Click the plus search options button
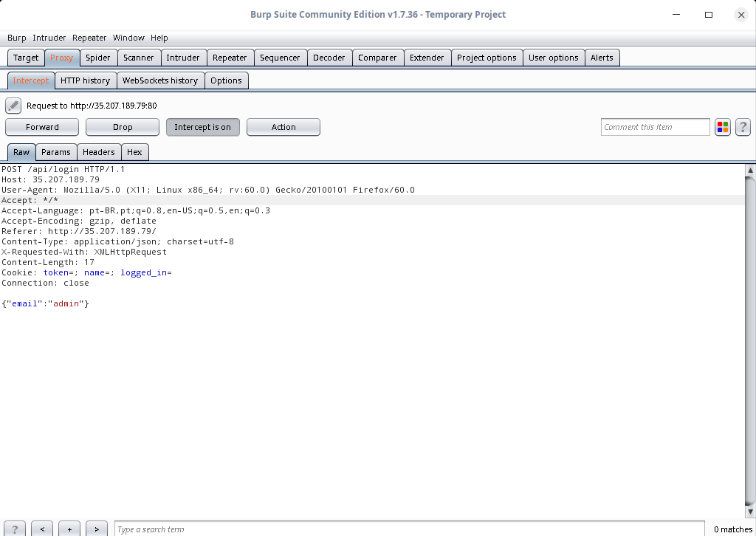The width and height of the screenshot is (756, 536). [x=69, y=529]
